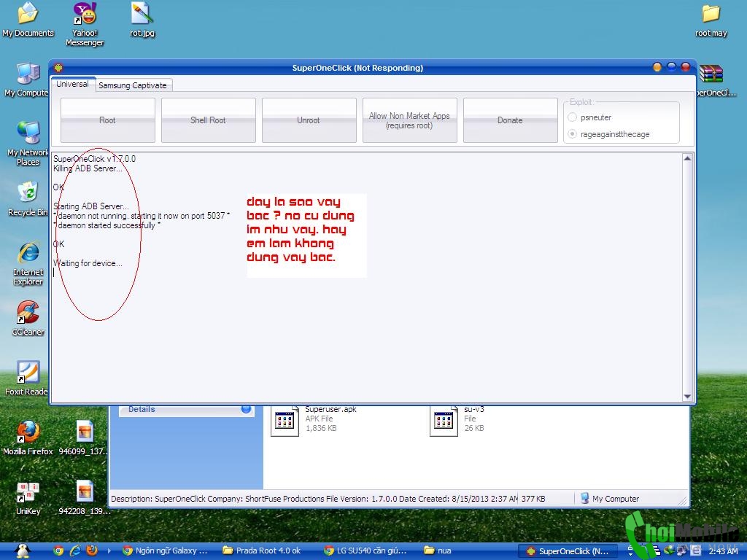747x560 pixels.
Task: Open My Network Places icon
Action: [28, 143]
